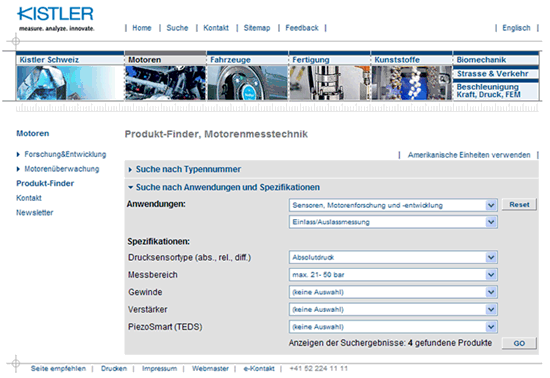Switch language to Englisch

(x=516, y=28)
